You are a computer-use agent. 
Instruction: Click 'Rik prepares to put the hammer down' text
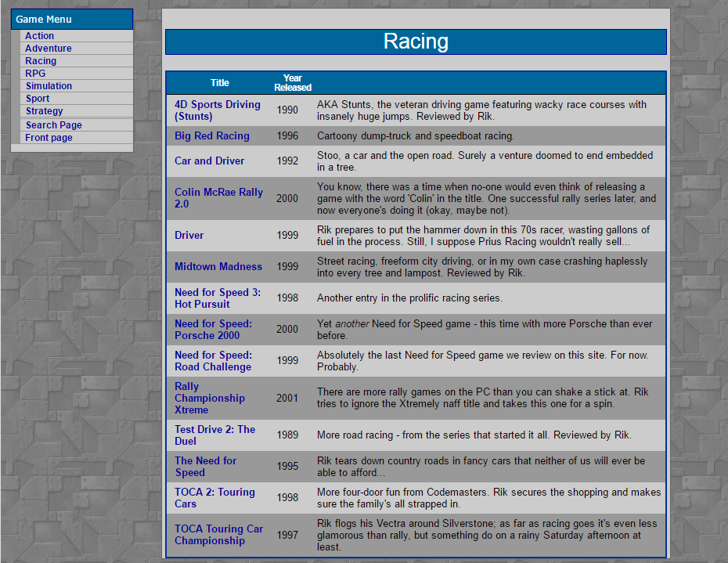point(483,236)
